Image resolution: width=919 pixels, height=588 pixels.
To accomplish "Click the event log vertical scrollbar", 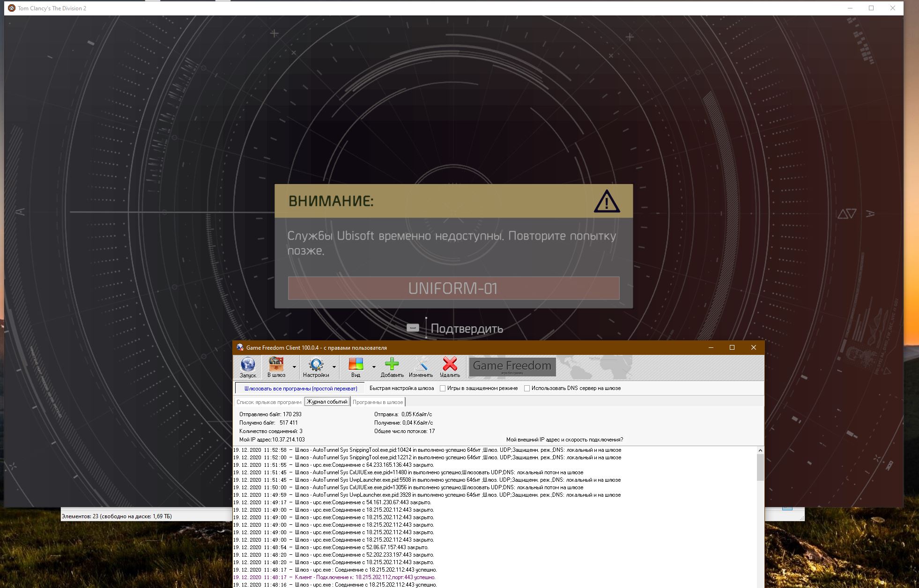I will point(760,517).
